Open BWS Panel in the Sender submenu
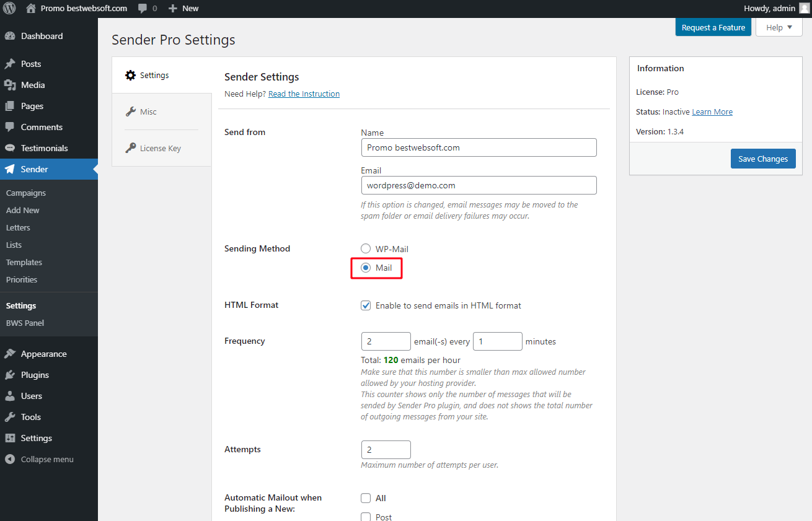Viewport: 812px width, 521px height. point(25,323)
